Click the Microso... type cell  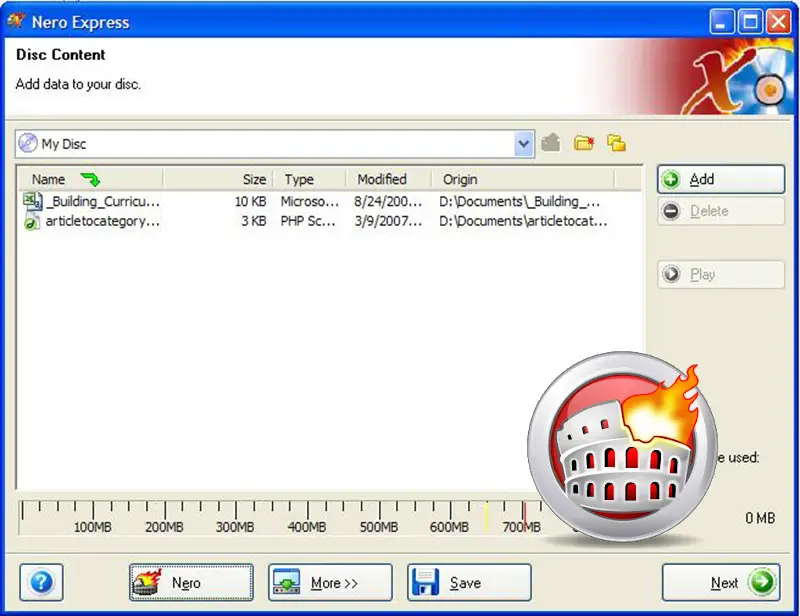(x=309, y=202)
